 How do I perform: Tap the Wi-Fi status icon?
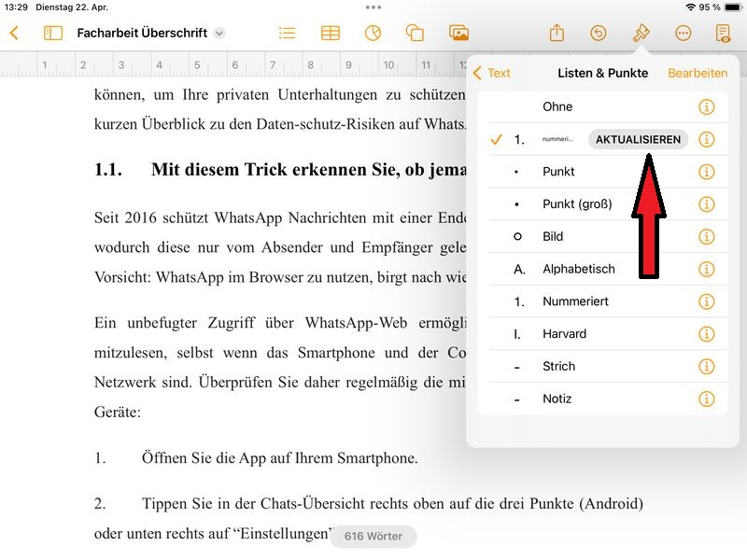(690, 7)
